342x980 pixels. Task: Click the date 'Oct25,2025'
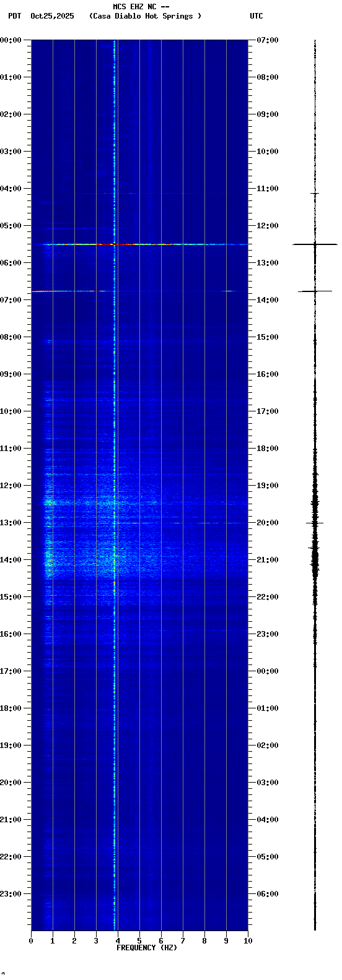pos(52,16)
